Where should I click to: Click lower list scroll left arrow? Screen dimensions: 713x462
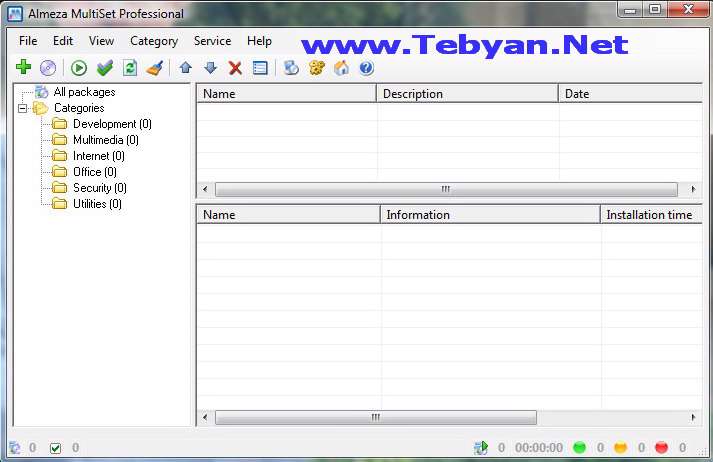(205, 417)
